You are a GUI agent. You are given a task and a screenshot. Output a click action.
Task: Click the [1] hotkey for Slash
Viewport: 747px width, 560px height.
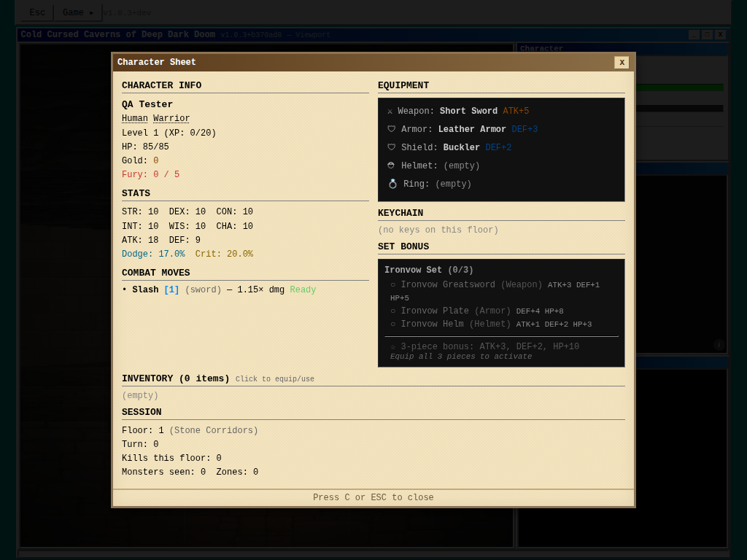tap(171, 289)
